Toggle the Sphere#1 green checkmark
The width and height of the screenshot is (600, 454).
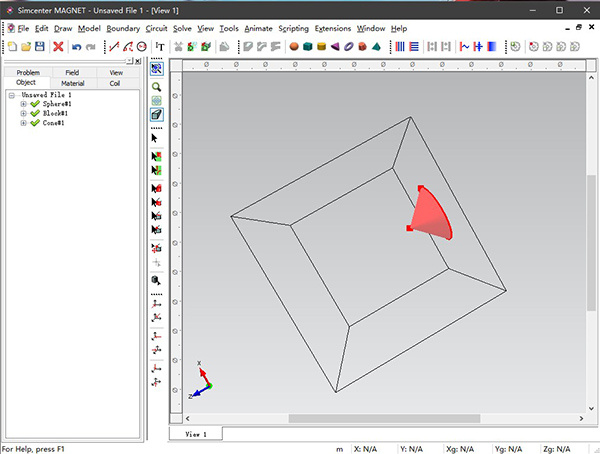tap(35, 104)
